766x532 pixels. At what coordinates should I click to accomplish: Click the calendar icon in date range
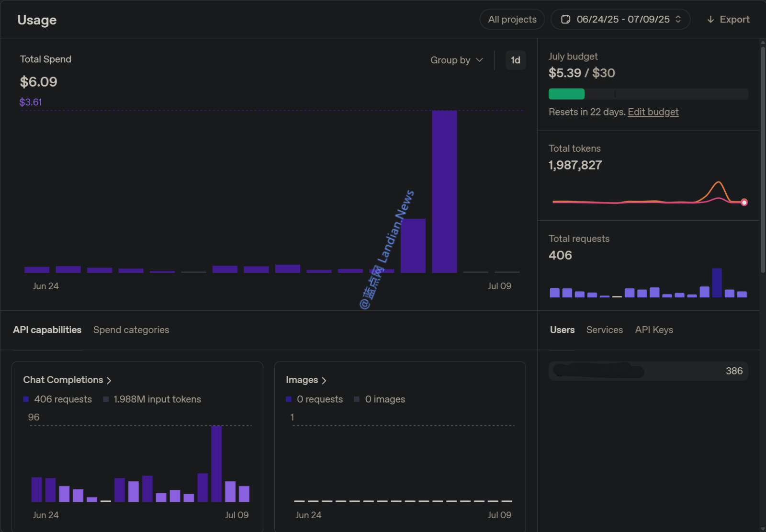pos(565,20)
